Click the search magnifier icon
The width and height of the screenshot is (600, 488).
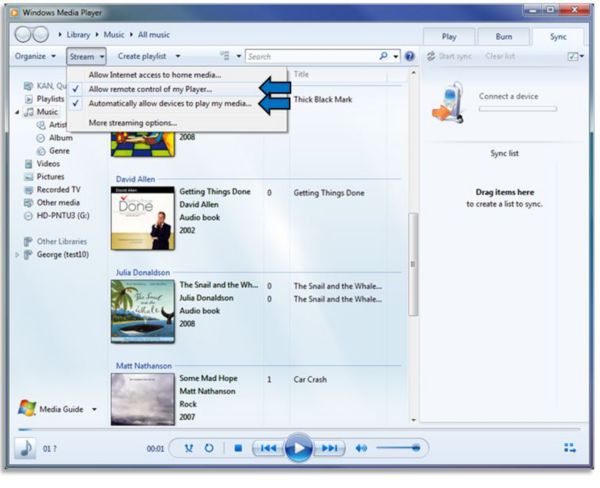pos(383,56)
